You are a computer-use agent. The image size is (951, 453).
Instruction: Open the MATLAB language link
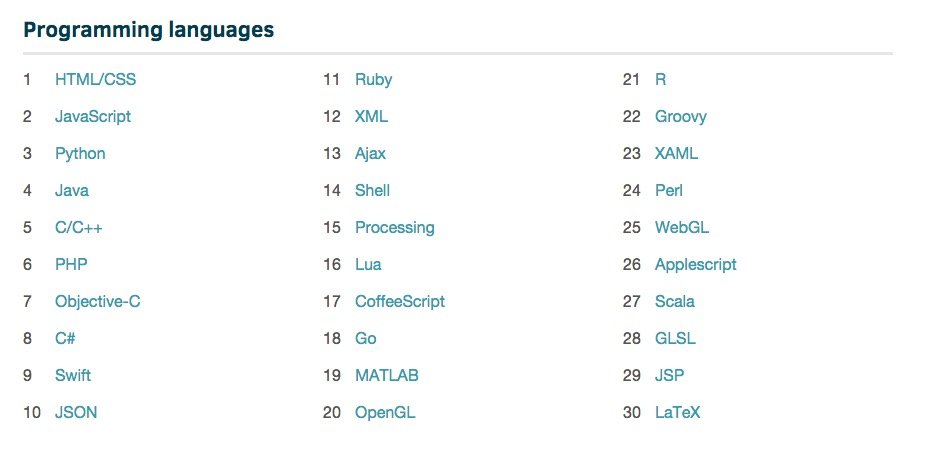coord(387,375)
